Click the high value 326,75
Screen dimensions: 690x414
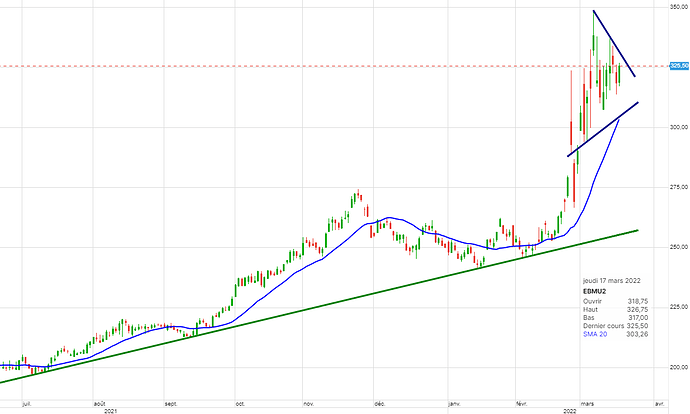tap(638, 310)
